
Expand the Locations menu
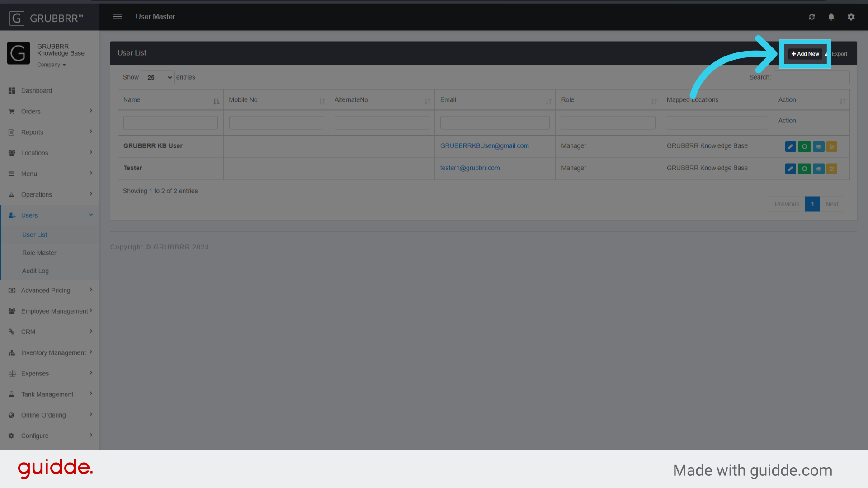[50, 153]
